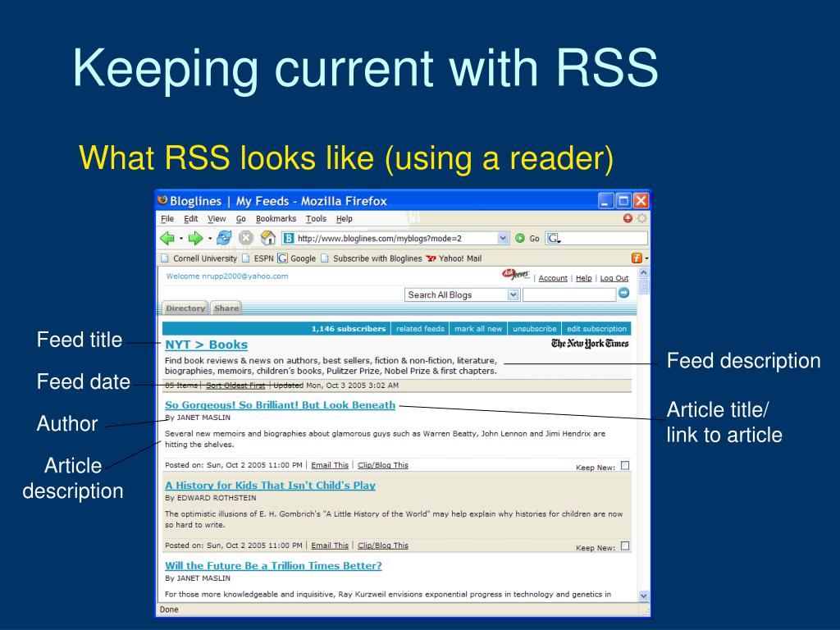
Task: Open the Edit menu
Action: tap(190, 218)
